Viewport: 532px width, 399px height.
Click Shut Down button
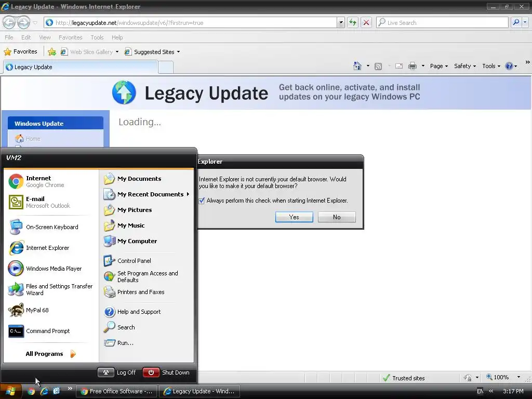166,373
